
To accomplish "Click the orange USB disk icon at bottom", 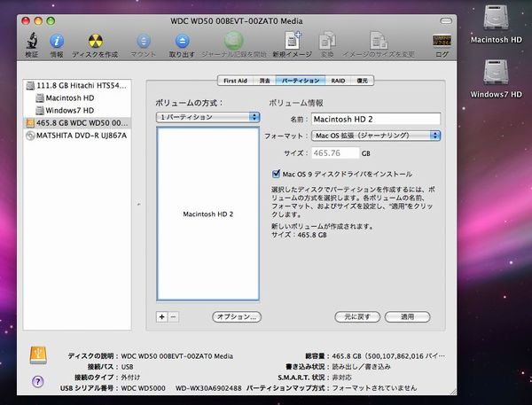I will point(38,355).
